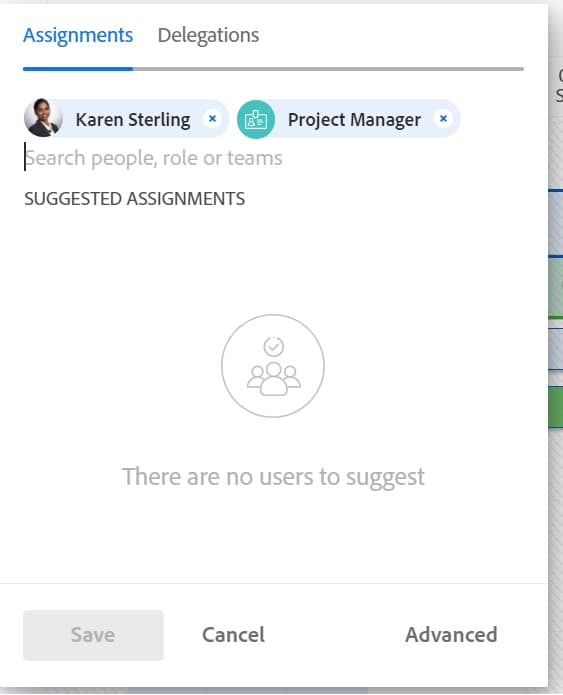563x695 pixels.
Task: Open Advanced assignment options
Action: point(451,635)
